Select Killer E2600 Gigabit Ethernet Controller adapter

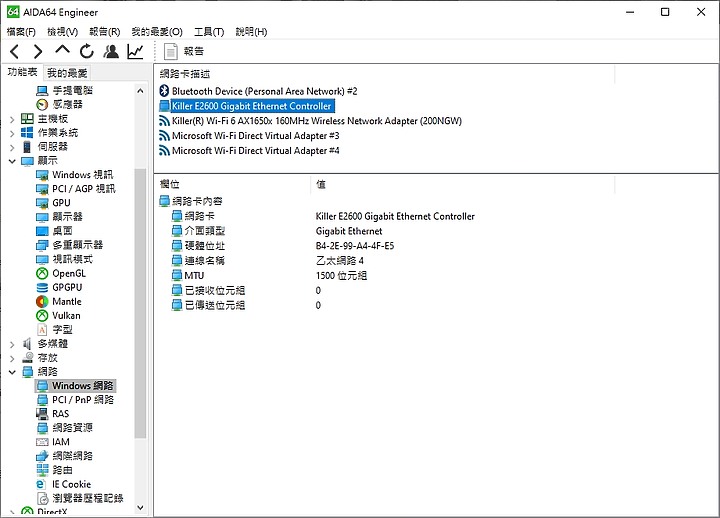pyautogui.click(x=247, y=106)
